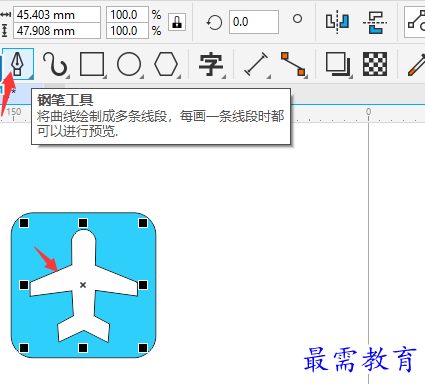Open Drop Shadow tool flyout arrow
Image resolution: width=425 pixels, height=391 pixels.
pos(351,77)
